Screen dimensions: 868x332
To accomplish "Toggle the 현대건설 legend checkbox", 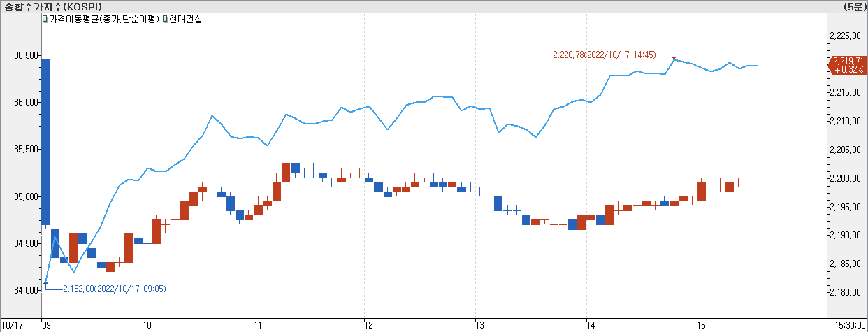I will click(165, 19).
